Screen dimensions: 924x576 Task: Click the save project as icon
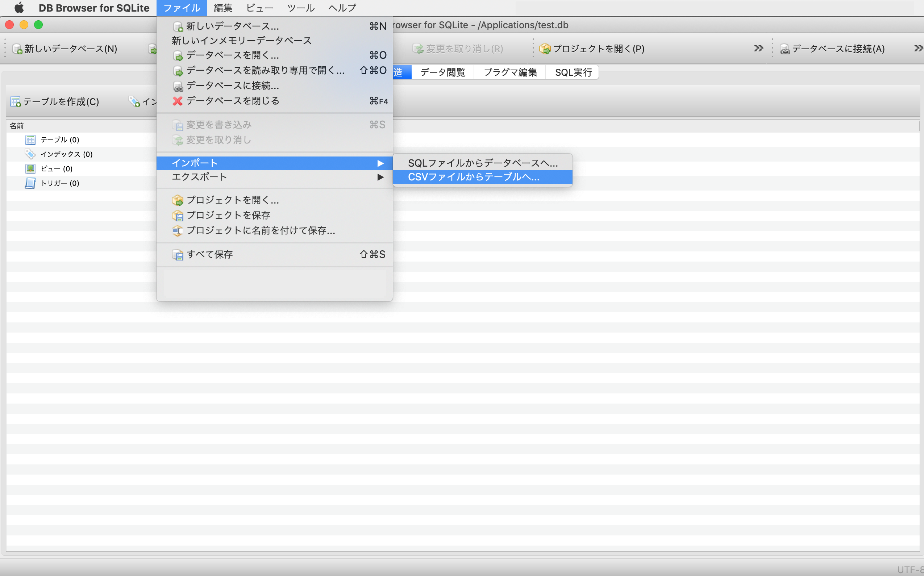(178, 230)
